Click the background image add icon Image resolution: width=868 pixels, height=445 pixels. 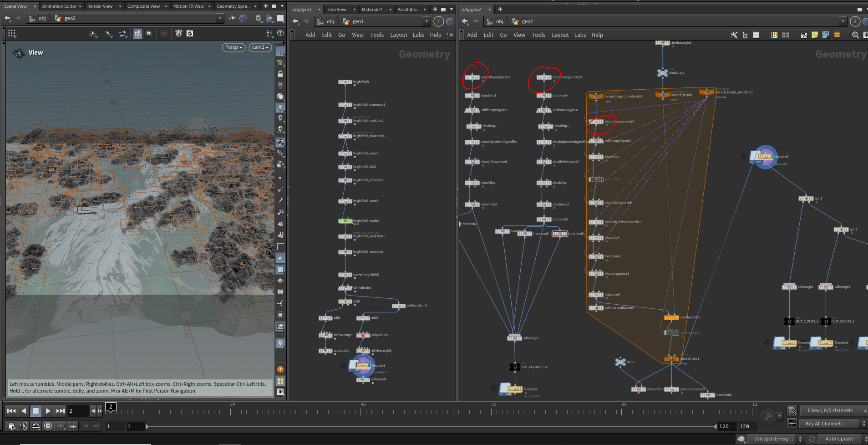826,35
